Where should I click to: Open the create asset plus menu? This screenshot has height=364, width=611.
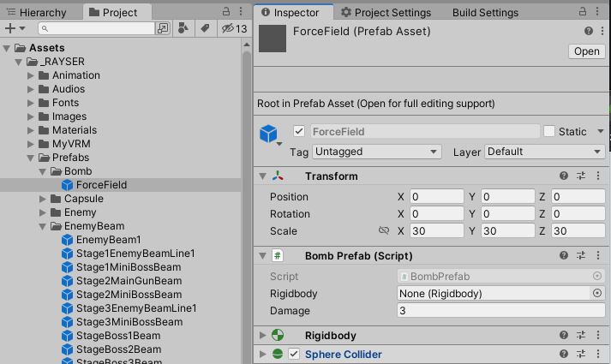(15, 28)
